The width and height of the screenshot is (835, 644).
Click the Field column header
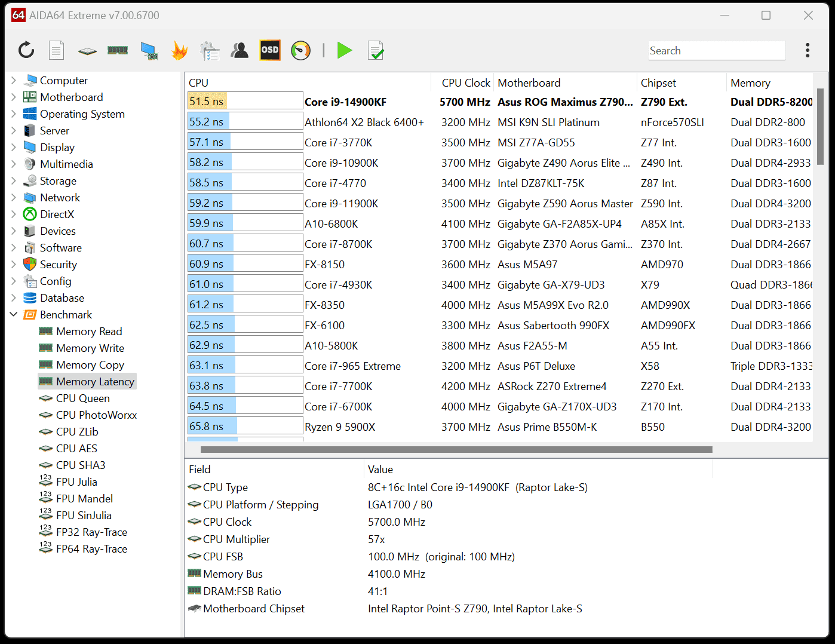click(274, 469)
